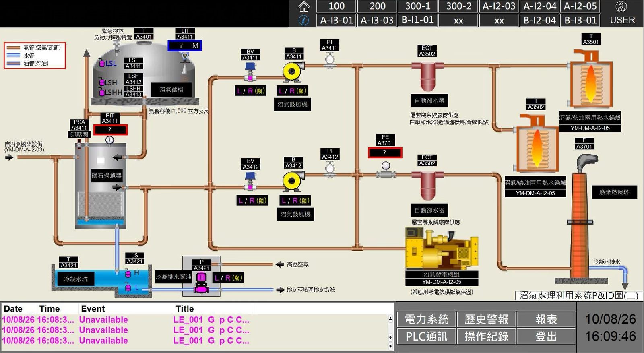This screenshot has width=644, height=353.
Task: Open the 報表 reports button
Action: [x=546, y=319]
